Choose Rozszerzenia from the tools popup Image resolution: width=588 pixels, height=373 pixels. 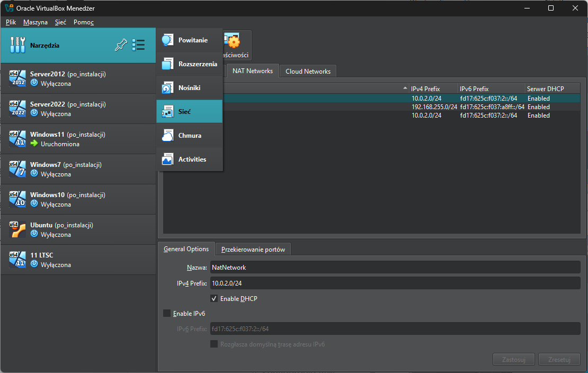(x=190, y=64)
